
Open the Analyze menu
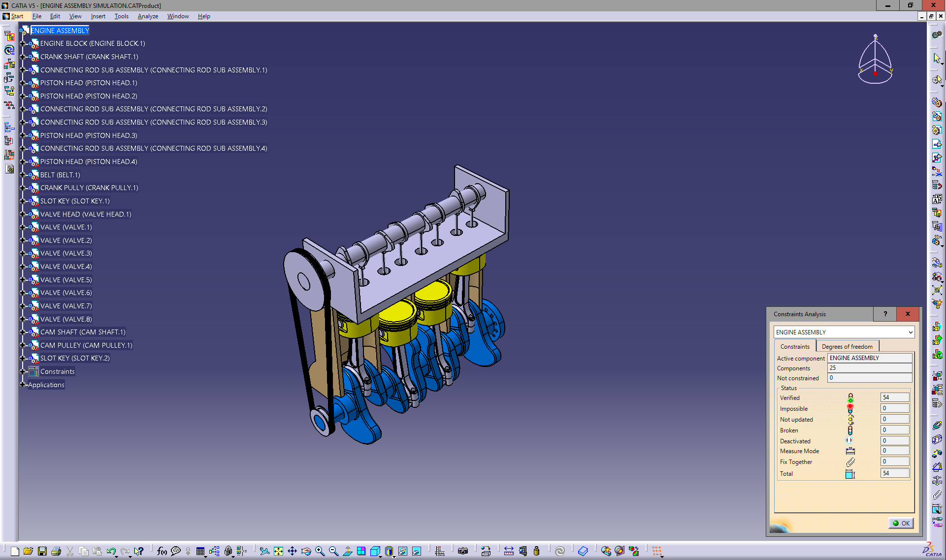pos(148,16)
